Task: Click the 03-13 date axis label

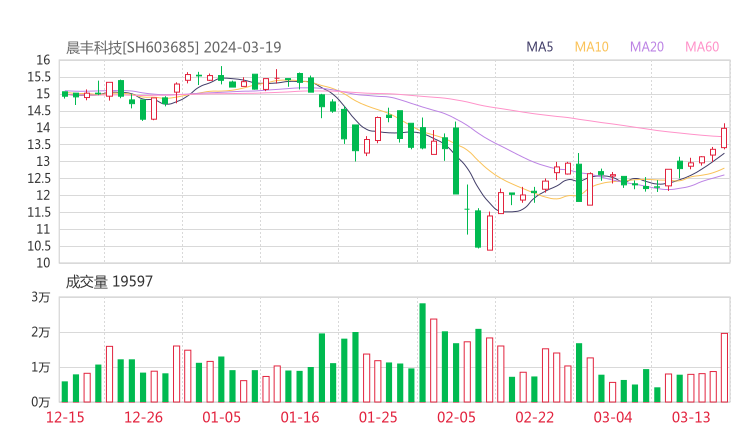Action: pyautogui.click(x=691, y=417)
